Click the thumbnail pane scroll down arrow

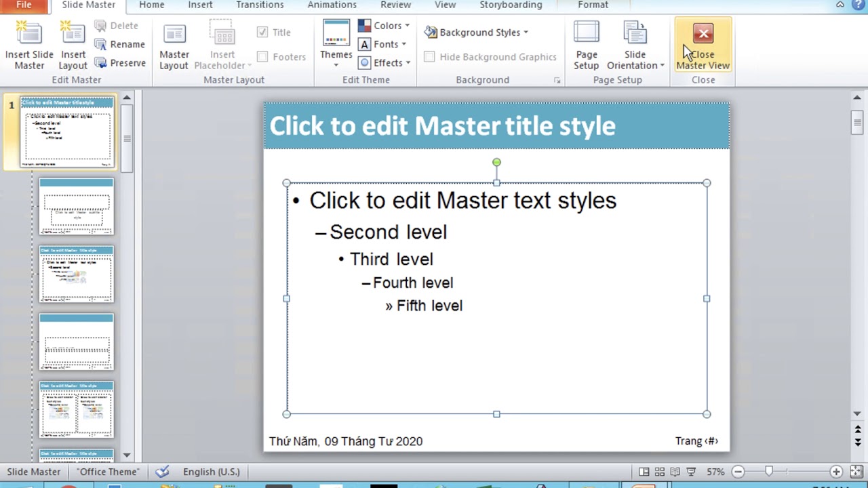point(127,455)
